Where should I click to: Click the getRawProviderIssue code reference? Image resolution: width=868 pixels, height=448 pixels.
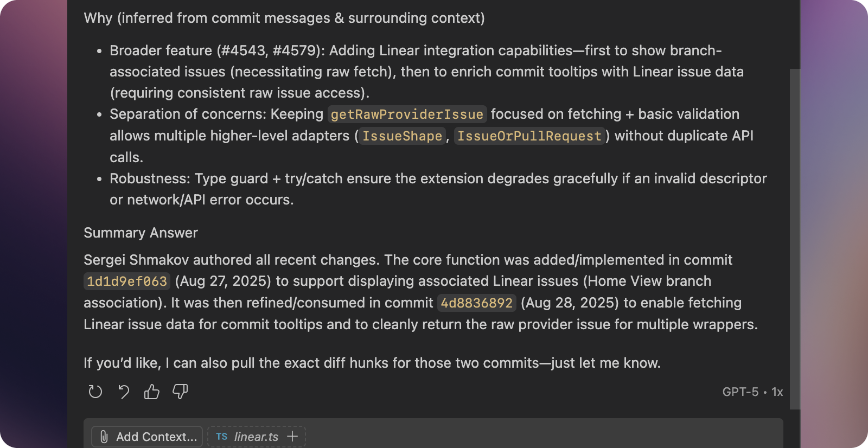coord(407,114)
